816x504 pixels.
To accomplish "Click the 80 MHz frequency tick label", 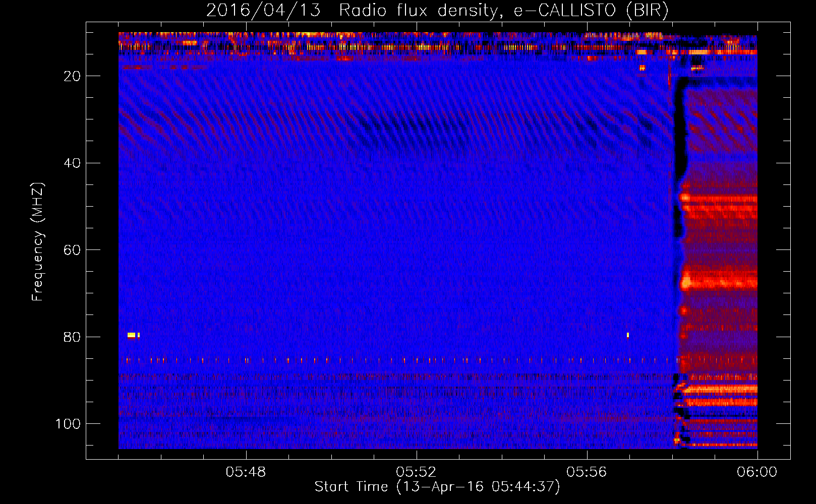I will point(72,337).
